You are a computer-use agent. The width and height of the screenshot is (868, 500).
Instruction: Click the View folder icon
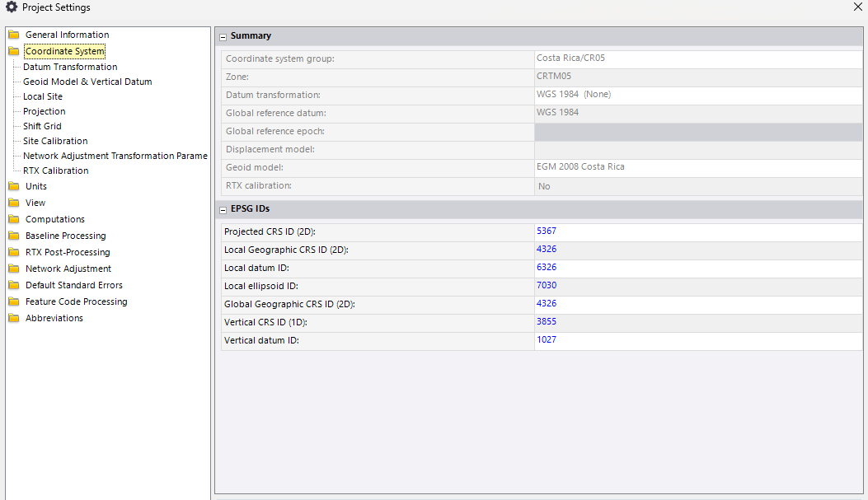click(14, 203)
